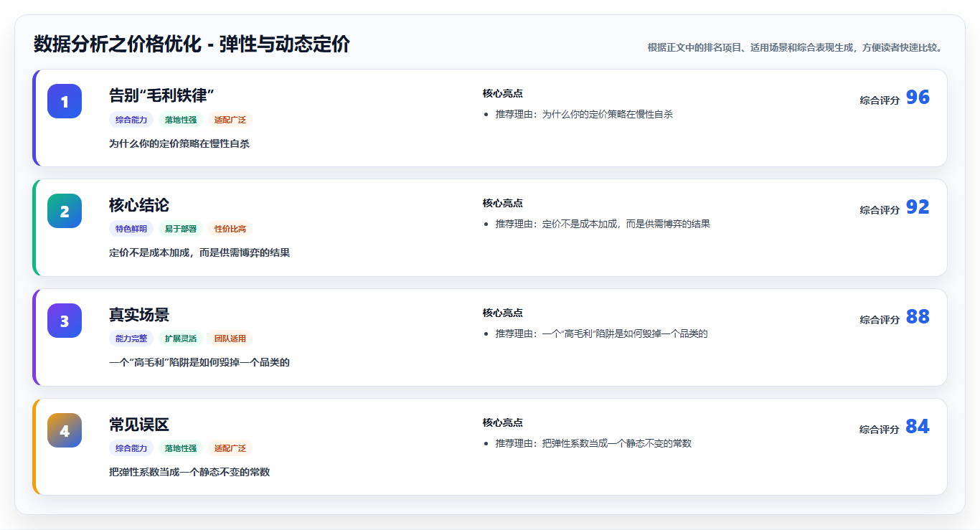Click 核心亮点 heading in the 真实场景 card
This screenshot has height=530, width=980.
(503, 313)
